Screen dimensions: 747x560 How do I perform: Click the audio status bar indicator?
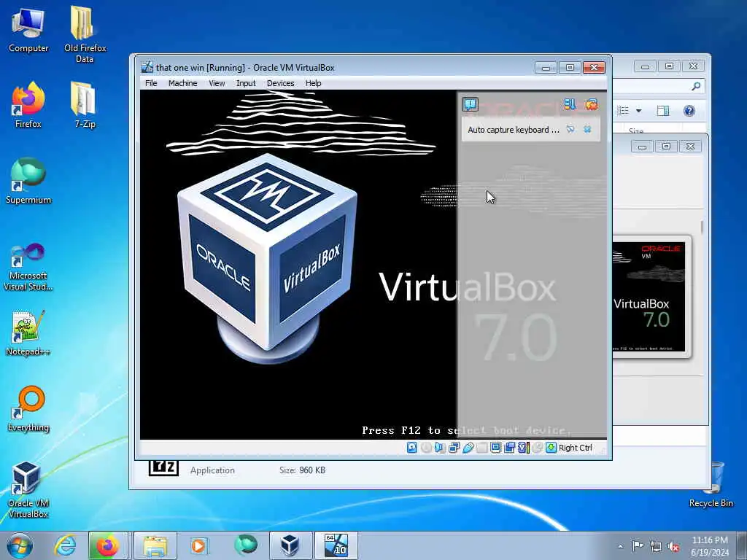click(440, 448)
